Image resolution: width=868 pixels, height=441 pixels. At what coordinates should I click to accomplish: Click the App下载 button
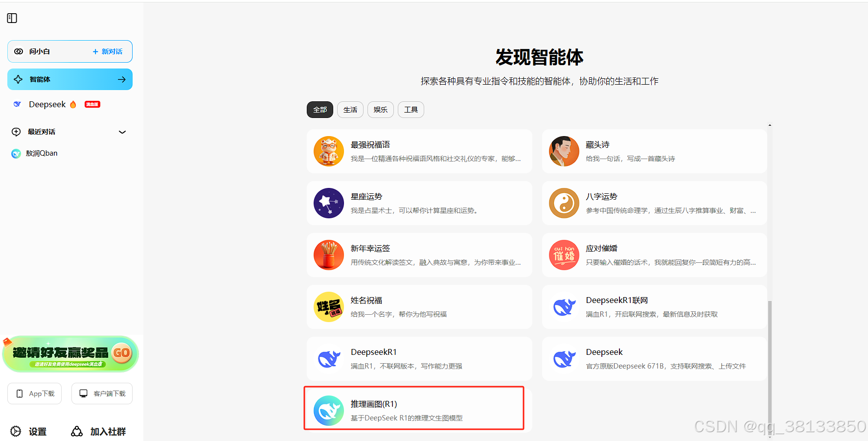35,394
